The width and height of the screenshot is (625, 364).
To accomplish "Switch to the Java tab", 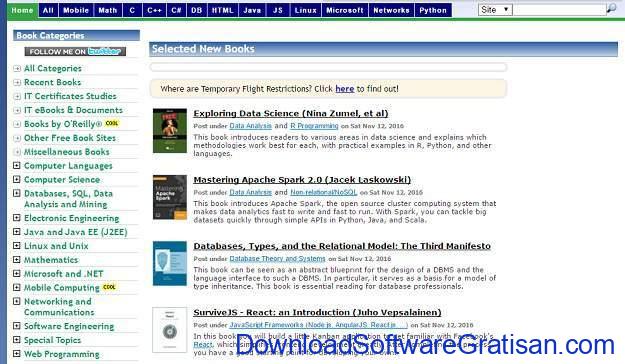I will (x=252, y=10).
